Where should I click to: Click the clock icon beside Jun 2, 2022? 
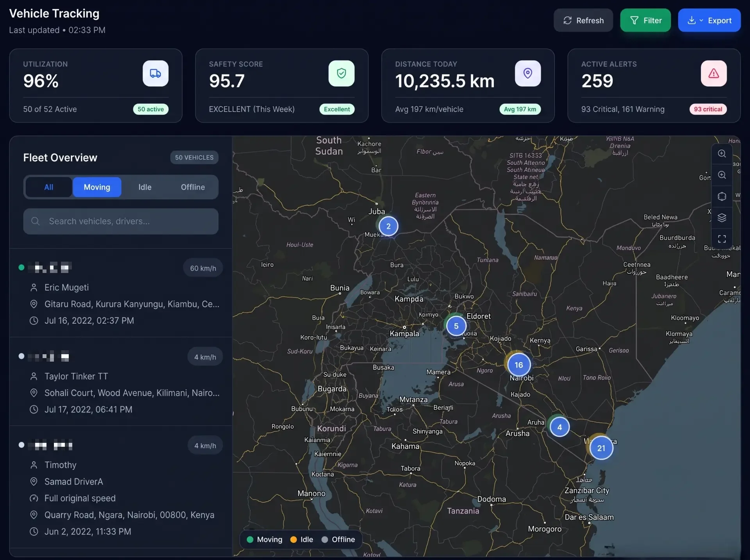pyautogui.click(x=34, y=531)
